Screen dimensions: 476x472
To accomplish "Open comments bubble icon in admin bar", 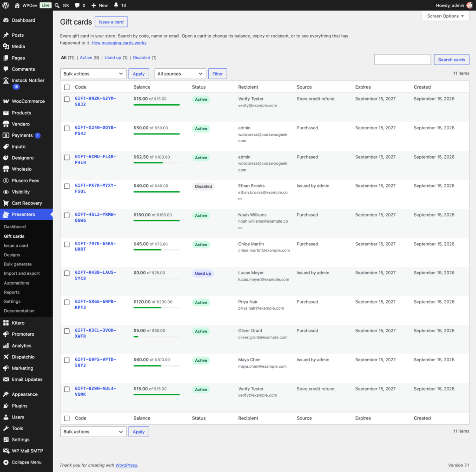I will (x=77, y=5).
